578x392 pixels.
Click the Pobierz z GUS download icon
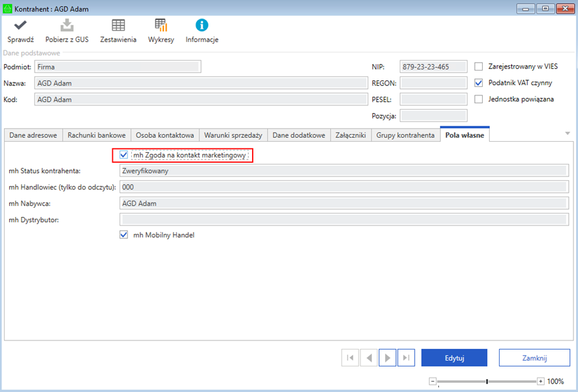[x=67, y=25]
